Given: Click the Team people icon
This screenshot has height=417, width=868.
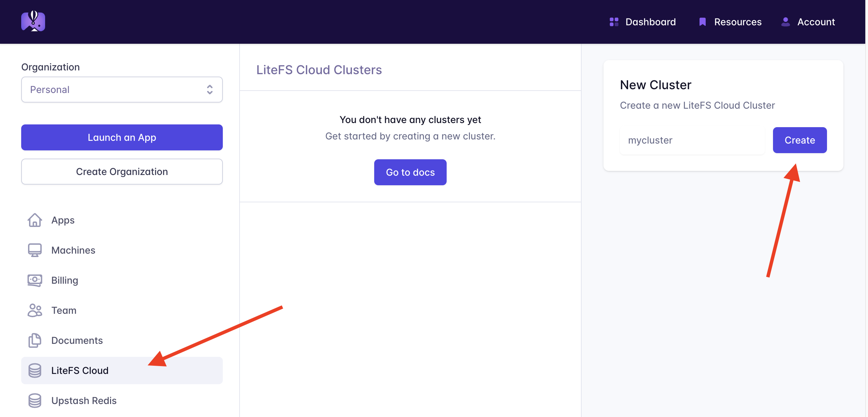Looking at the screenshot, I should [x=35, y=310].
